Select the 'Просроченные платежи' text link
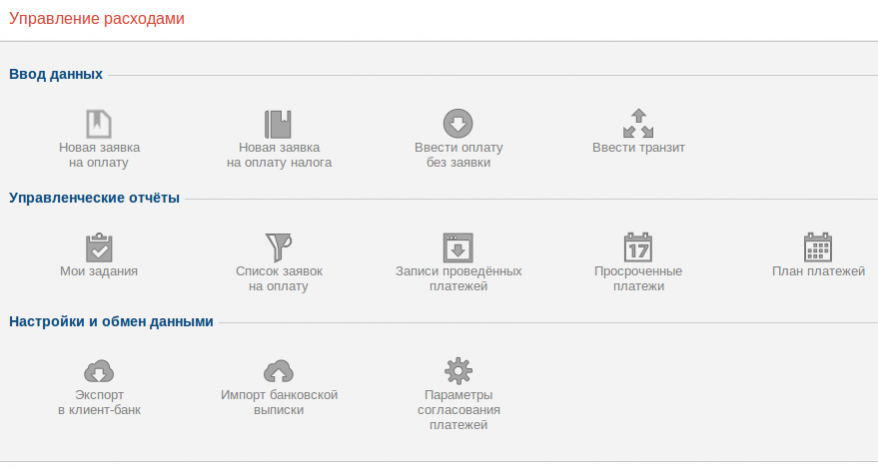 coord(638,278)
